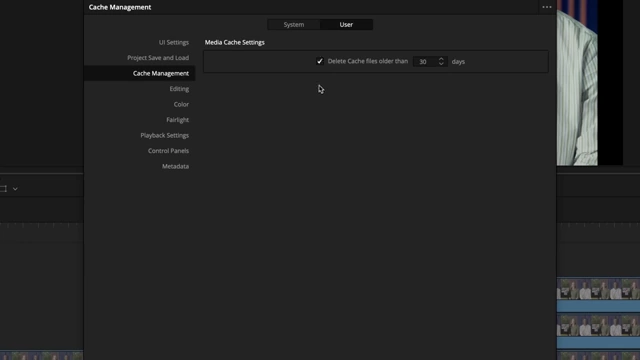Screen dimensions: 640x360
Task: Click the timeline view options icon at left
Action: [4, 189]
